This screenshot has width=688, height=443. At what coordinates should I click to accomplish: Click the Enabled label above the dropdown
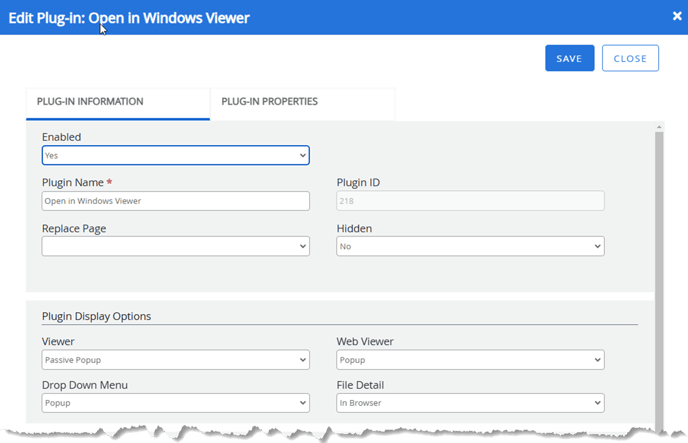tap(62, 136)
